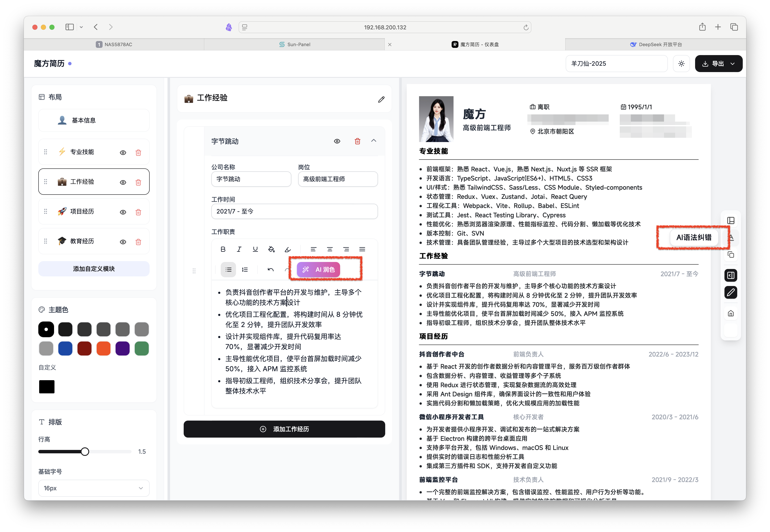Click the 岗位 input field
770x532 pixels.
click(x=338, y=179)
